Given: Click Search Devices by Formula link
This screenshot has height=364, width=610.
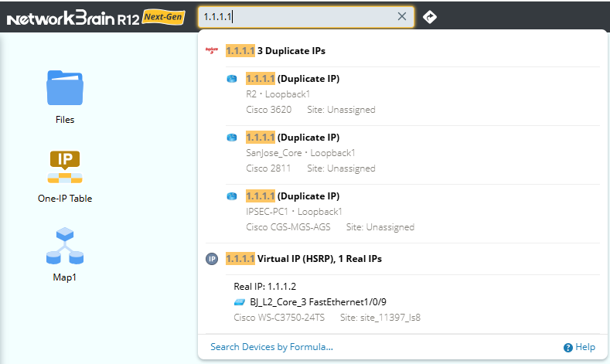Looking at the screenshot, I should 271,347.
